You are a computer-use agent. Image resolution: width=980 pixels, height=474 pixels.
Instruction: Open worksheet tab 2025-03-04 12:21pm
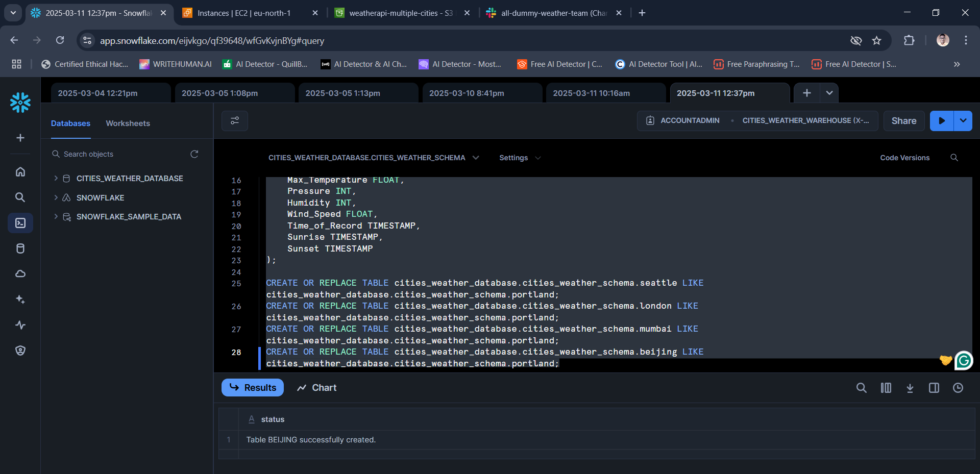(x=111, y=93)
